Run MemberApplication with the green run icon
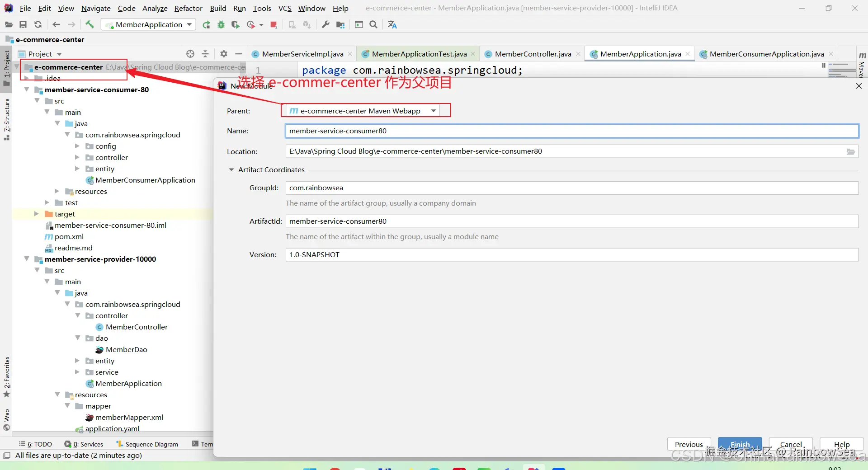Image resolution: width=868 pixels, height=470 pixels. (x=206, y=24)
